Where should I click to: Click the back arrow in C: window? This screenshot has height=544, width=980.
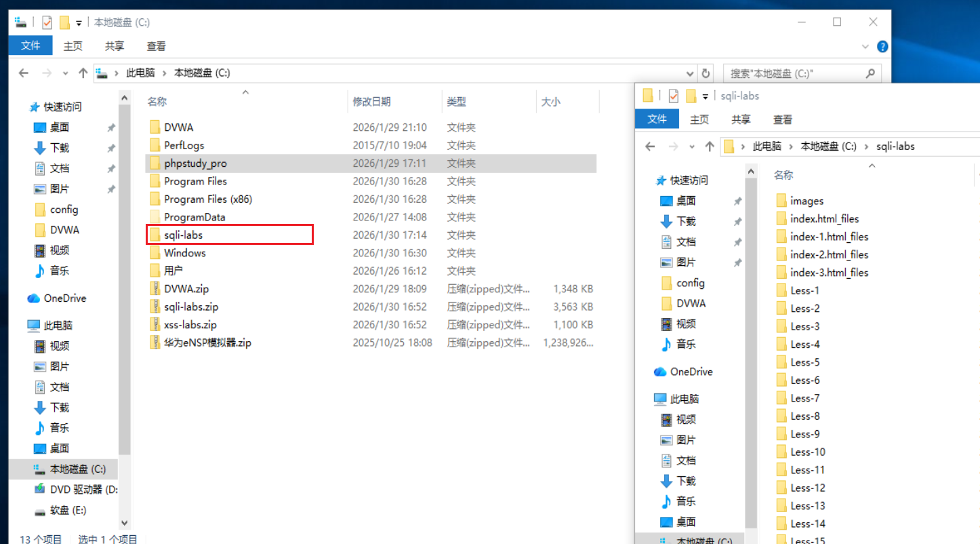23,73
